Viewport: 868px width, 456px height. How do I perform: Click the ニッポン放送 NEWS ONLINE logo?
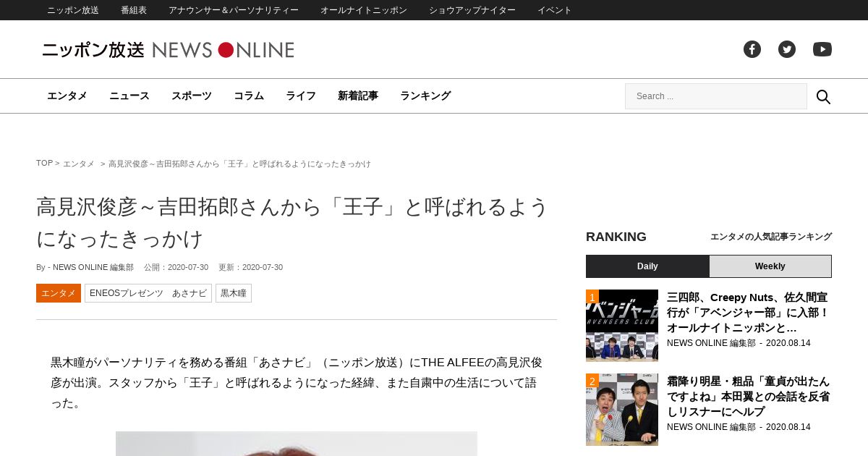click(168, 50)
